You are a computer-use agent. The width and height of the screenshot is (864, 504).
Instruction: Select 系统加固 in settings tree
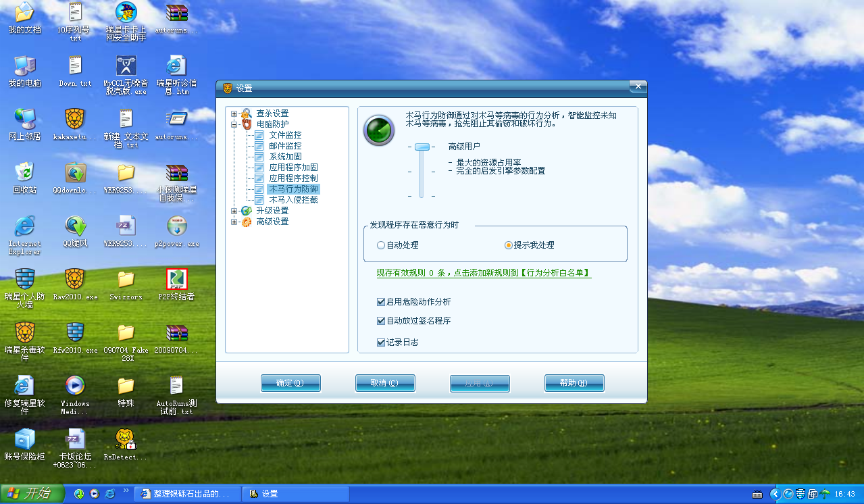tap(285, 157)
